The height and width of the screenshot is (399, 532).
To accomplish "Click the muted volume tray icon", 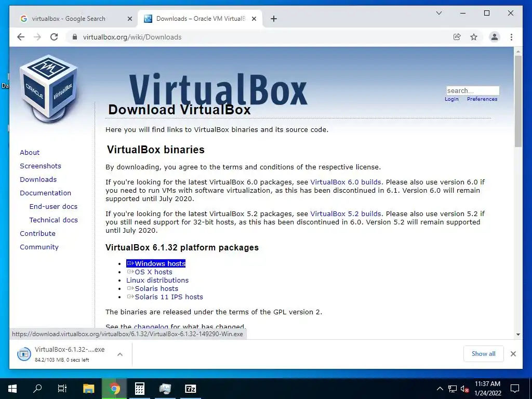I will [464, 389].
